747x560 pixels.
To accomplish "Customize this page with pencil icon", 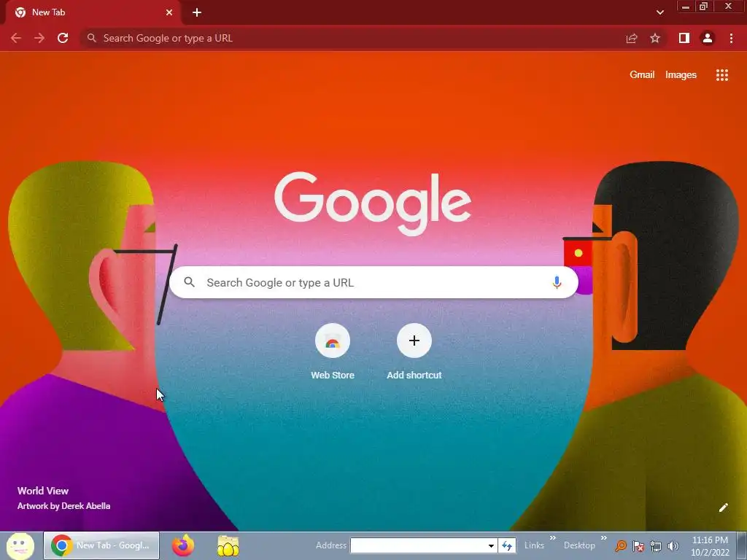I will (723, 507).
